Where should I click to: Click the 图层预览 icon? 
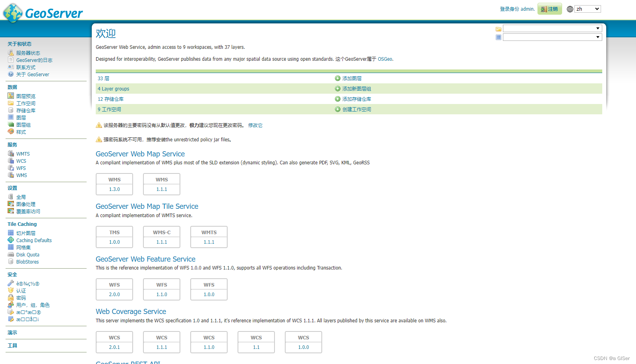[x=11, y=96]
